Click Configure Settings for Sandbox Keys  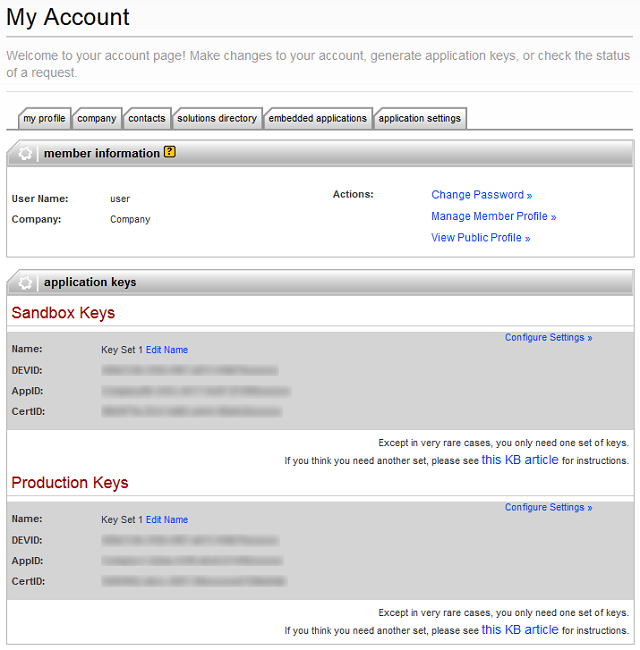pos(548,337)
